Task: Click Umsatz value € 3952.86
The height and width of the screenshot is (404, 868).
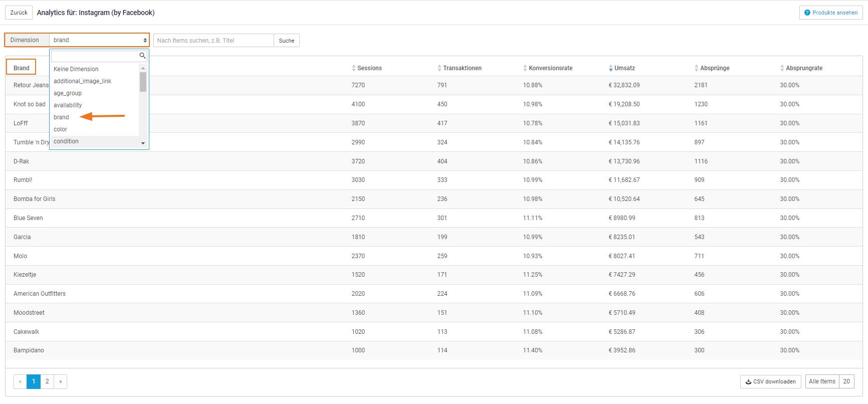Action: click(x=622, y=350)
